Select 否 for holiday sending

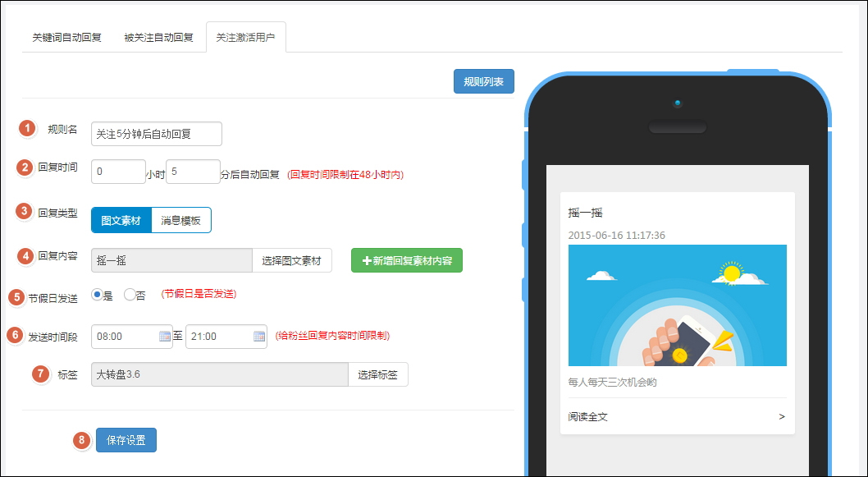[130, 295]
